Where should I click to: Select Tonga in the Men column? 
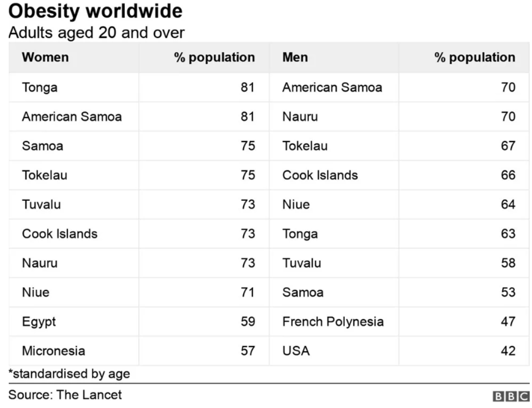(300, 234)
